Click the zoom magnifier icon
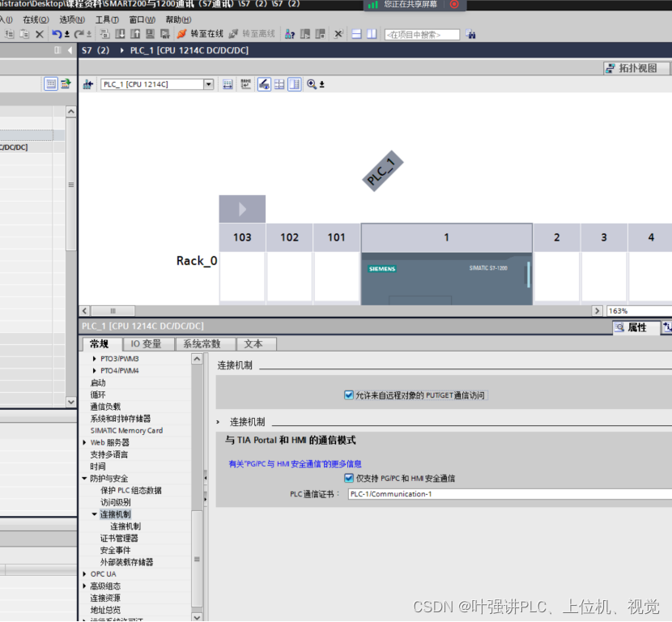Image resolution: width=672 pixels, height=622 pixels. tap(312, 84)
